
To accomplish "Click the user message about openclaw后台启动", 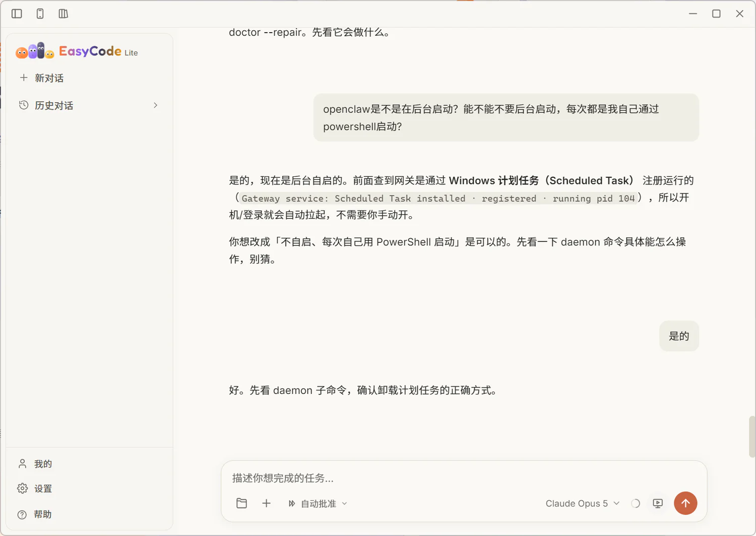I will tap(506, 117).
